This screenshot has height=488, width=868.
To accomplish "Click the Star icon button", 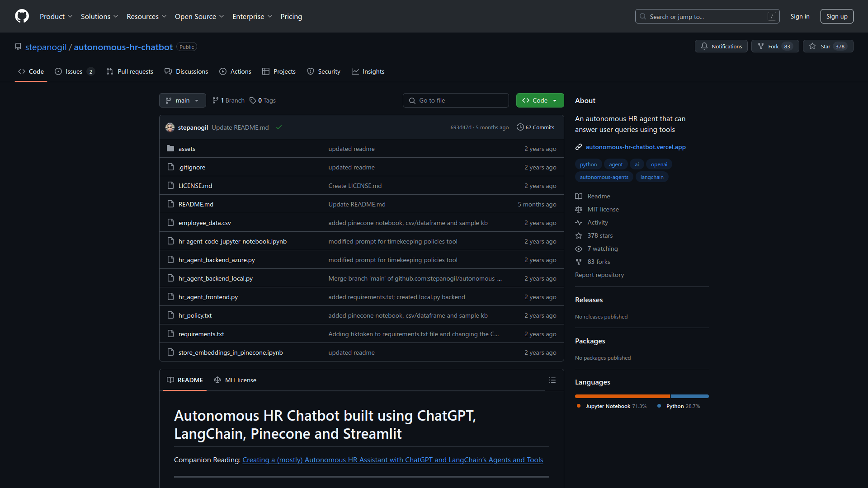I will point(812,46).
